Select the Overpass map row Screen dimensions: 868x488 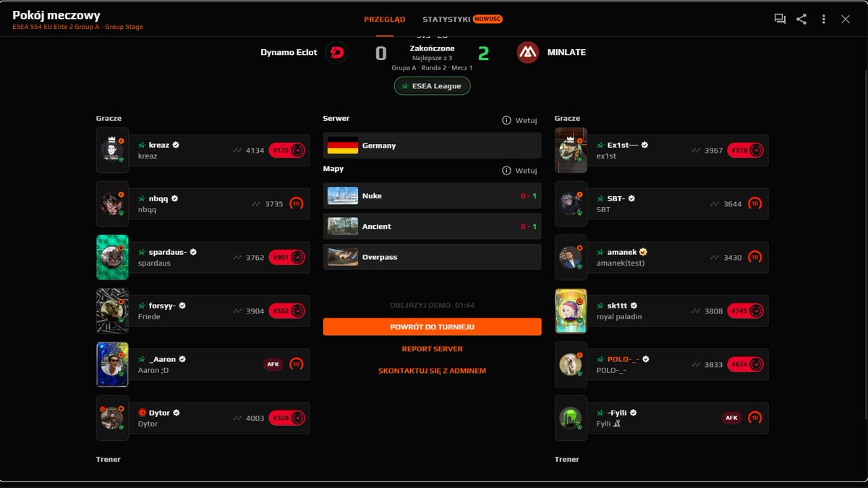point(432,257)
